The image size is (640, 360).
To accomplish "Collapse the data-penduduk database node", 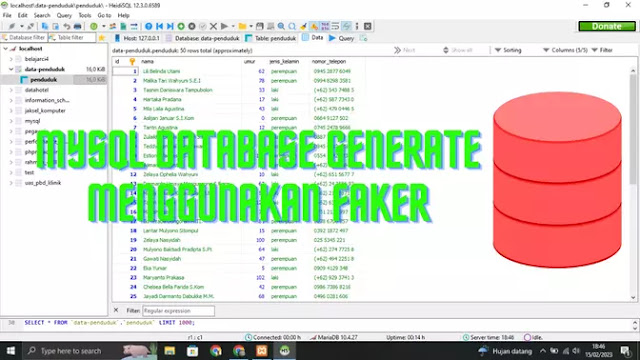I will click(x=11, y=69).
